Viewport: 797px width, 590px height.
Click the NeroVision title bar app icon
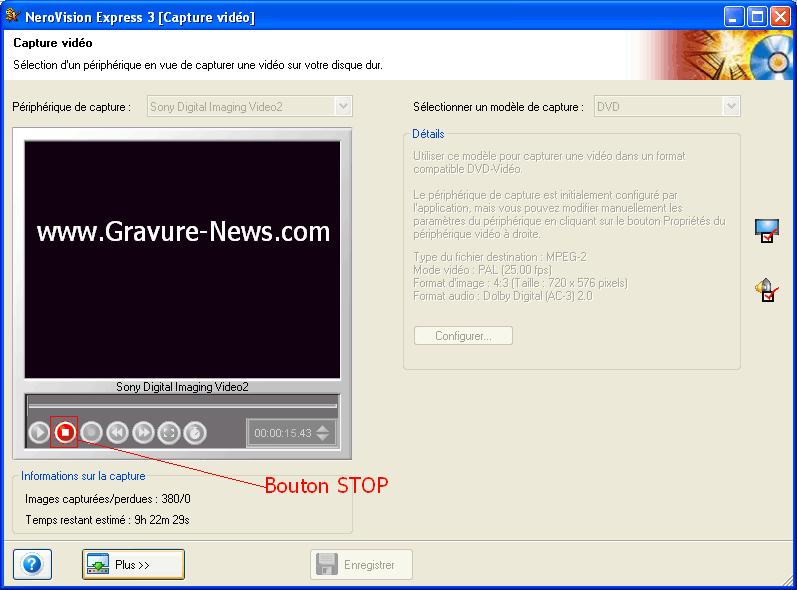point(13,16)
